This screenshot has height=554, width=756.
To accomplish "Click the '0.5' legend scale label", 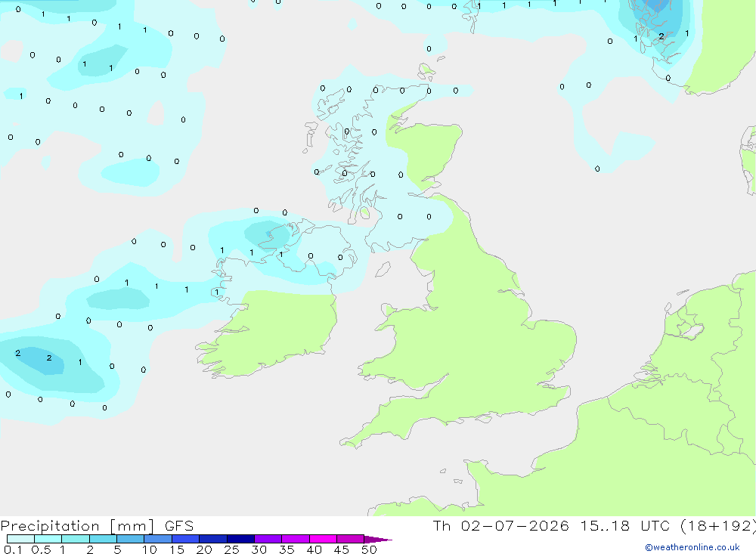I will click(x=41, y=549).
